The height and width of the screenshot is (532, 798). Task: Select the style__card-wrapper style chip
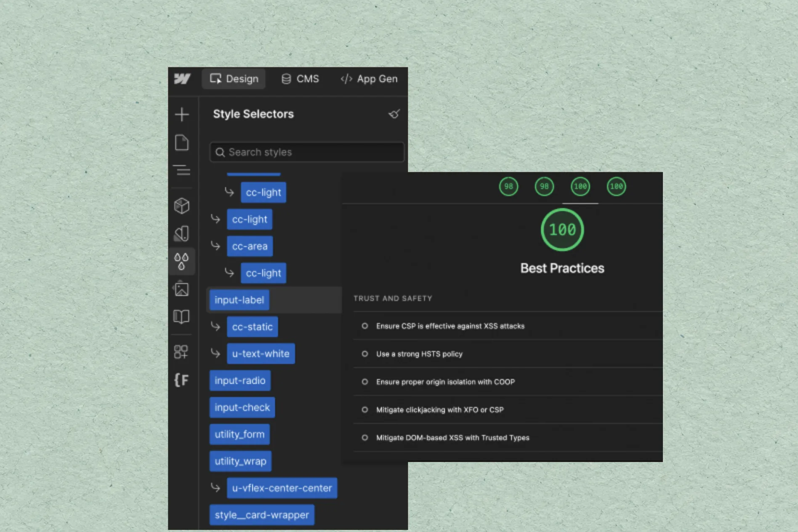262,515
